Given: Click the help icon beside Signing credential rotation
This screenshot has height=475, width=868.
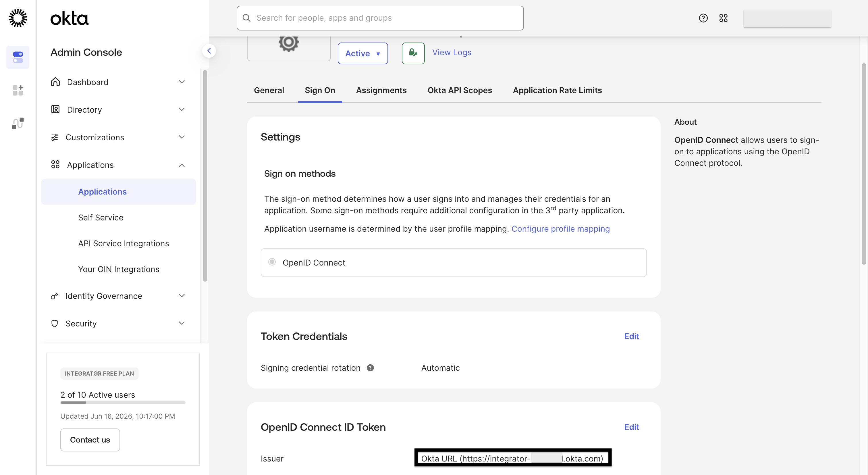Looking at the screenshot, I should click(x=370, y=368).
